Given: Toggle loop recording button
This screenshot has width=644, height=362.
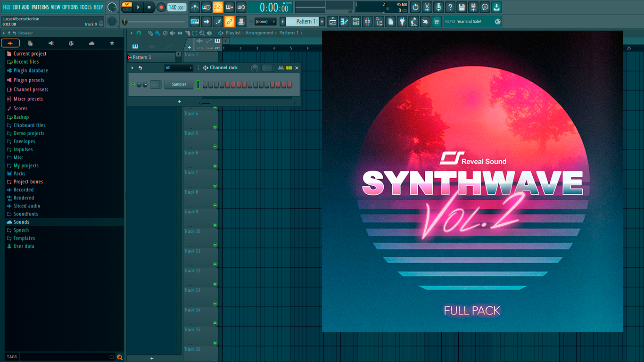Looking at the screenshot, I should point(241,7).
